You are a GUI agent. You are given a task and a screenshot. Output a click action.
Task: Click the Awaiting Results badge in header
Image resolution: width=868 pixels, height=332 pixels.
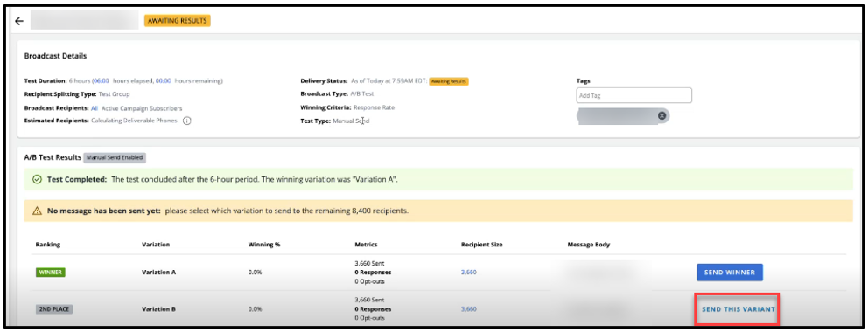click(x=177, y=21)
